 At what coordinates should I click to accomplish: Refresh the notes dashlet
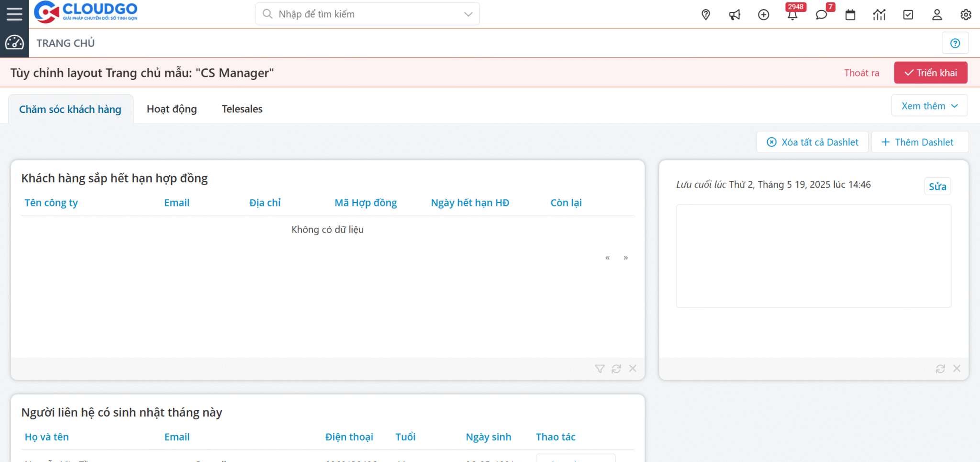pos(940,369)
